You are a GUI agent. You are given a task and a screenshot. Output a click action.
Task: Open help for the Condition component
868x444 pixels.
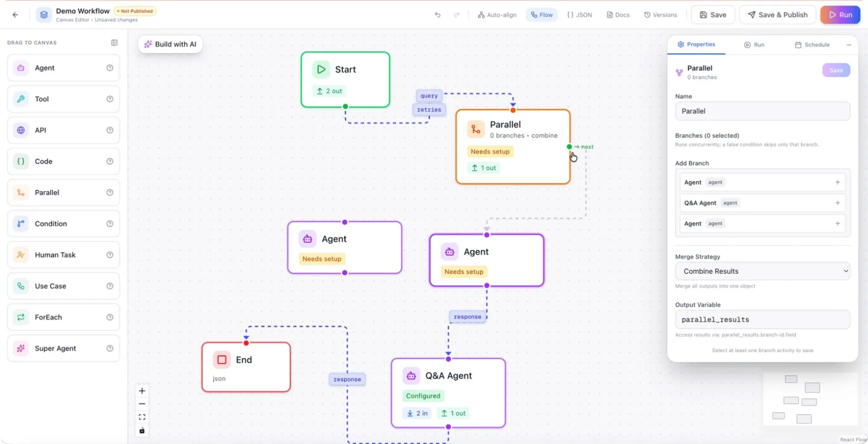point(110,224)
